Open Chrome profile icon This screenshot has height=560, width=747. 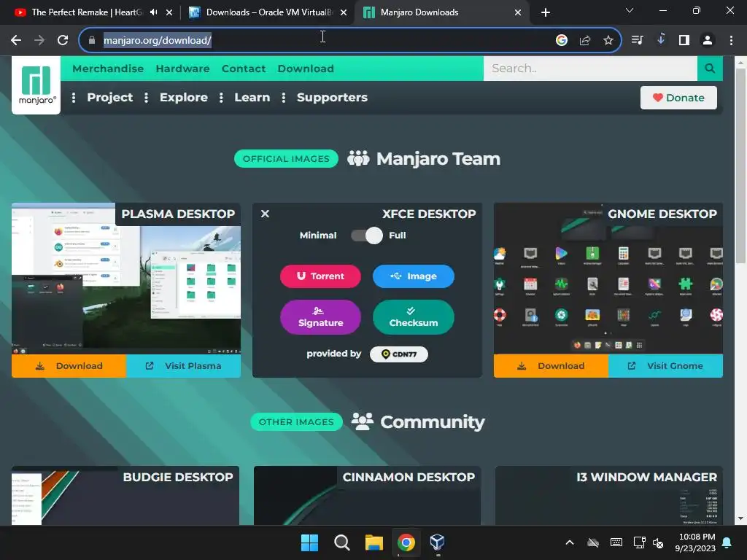[708, 40]
